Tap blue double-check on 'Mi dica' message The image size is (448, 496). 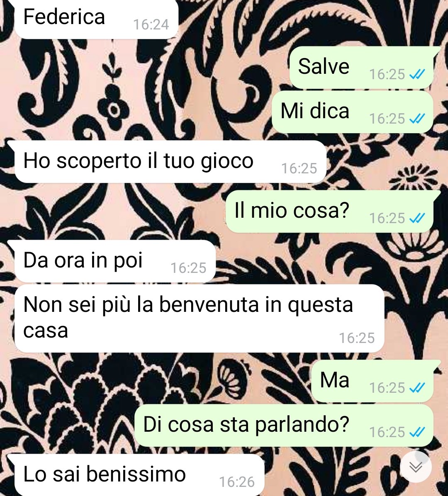pos(417,119)
